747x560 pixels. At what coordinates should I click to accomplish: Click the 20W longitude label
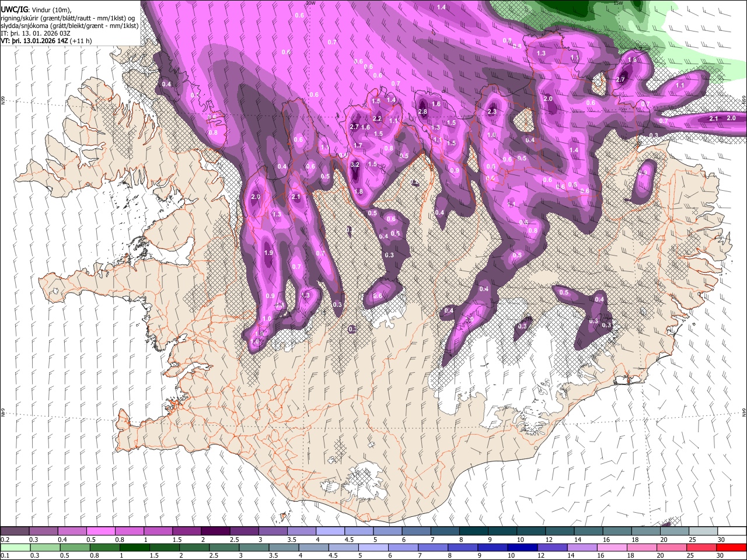pyautogui.click(x=310, y=3)
